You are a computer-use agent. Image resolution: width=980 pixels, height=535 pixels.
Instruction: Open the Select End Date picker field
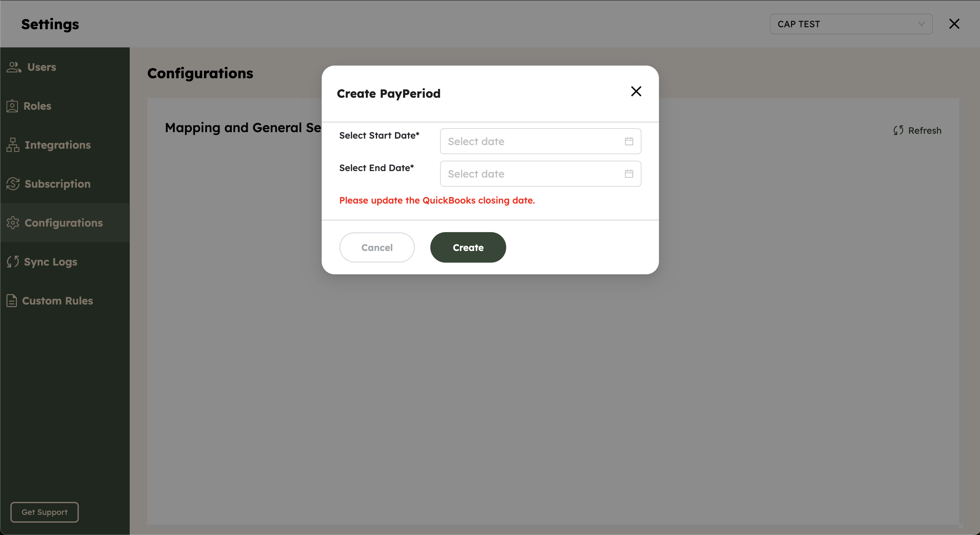(x=525, y=174)
